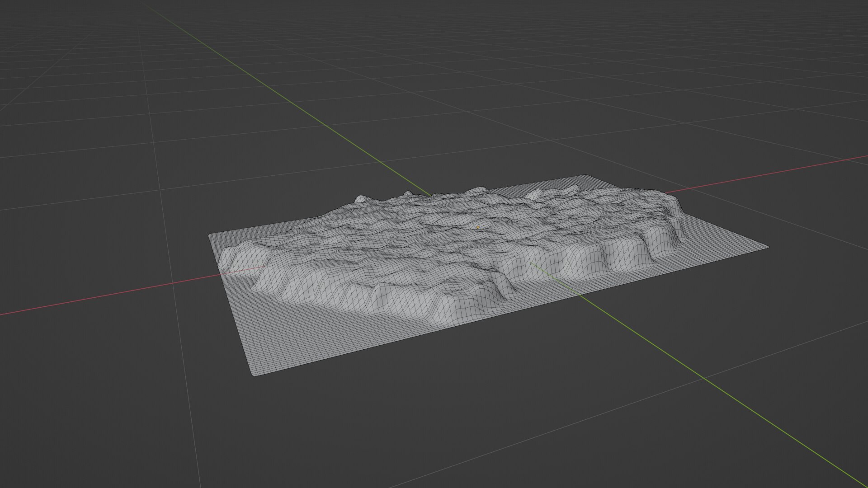Click the orange origin dot on the mesh
The height and width of the screenshot is (488, 868).
pos(478,227)
